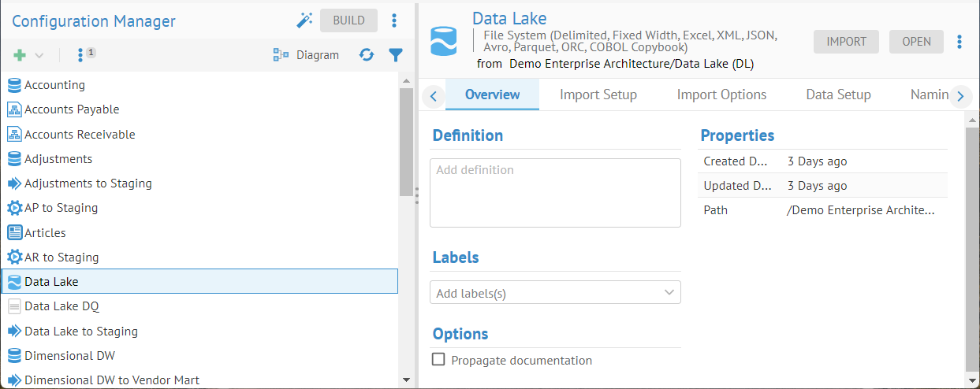The height and width of the screenshot is (389, 980).
Task: Click the green plus add icon
Action: click(x=20, y=55)
